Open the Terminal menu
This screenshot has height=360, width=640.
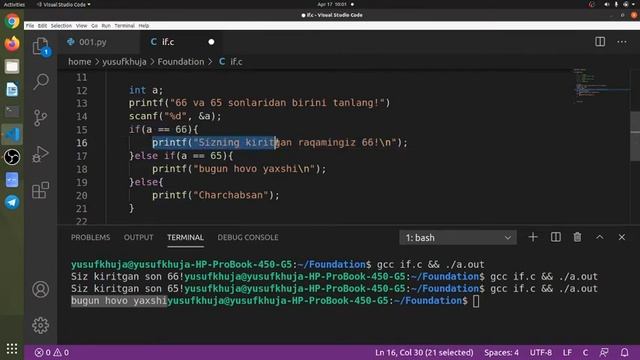click(x=124, y=25)
